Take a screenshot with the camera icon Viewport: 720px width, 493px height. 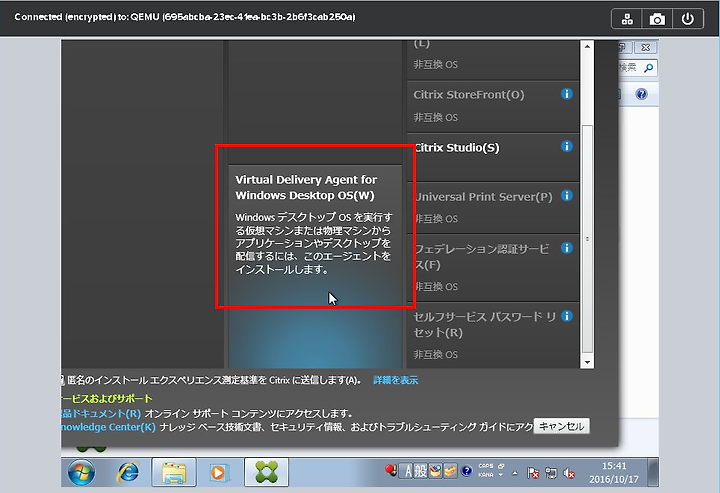coord(657,19)
